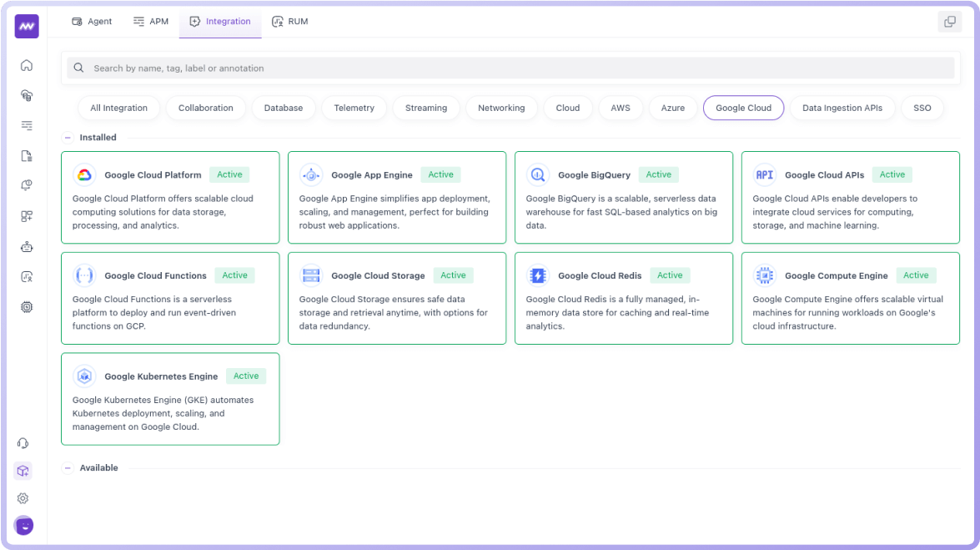The height and width of the screenshot is (550, 980).
Task: Click the copy-windows icon at top right
Action: [949, 22]
